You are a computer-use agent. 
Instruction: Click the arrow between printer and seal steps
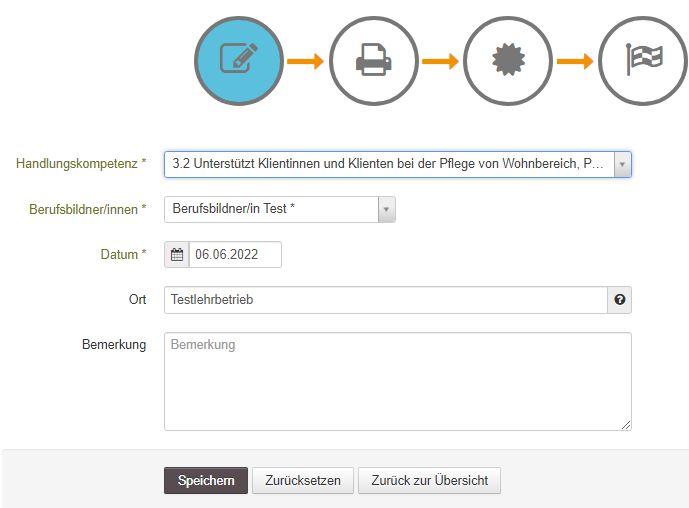coord(440,62)
